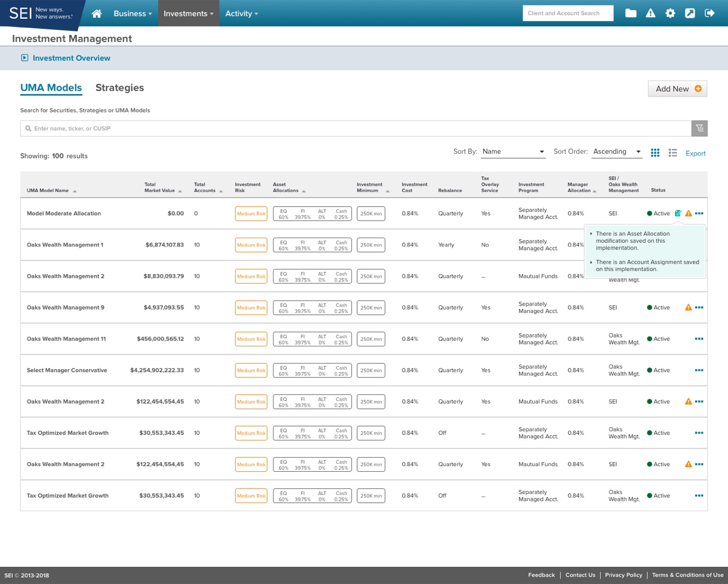Open the folder icon in header
728x584 pixels.
tap(631, 14)
